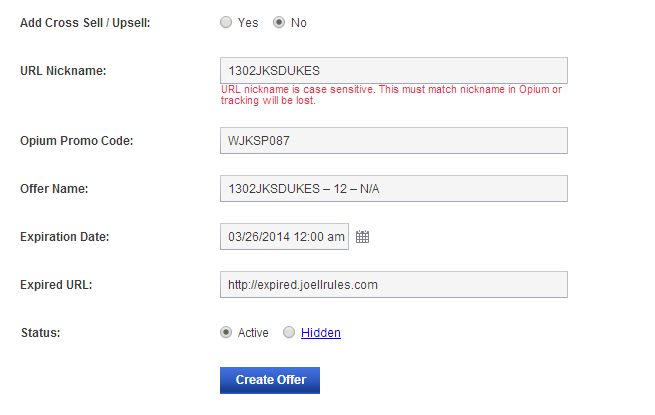655x415 pixels.
Task: Click the 'URL Nickname:' label
Action: click(x=63, y=71)
